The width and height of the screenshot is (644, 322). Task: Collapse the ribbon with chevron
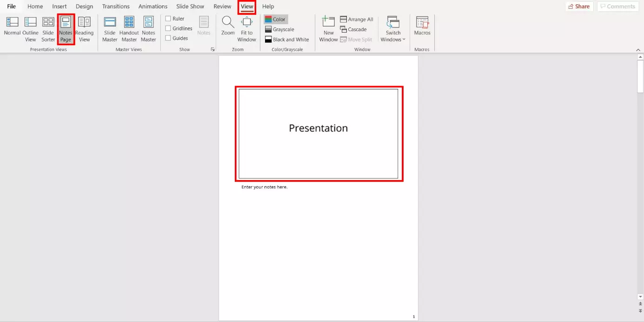click(638, 50)
